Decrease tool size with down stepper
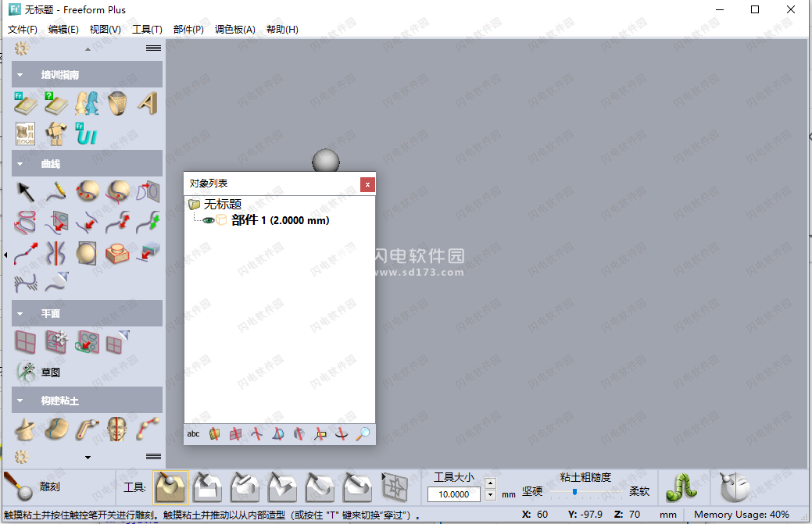The height and width of the screenshot is (524, 812). (491, 494)
